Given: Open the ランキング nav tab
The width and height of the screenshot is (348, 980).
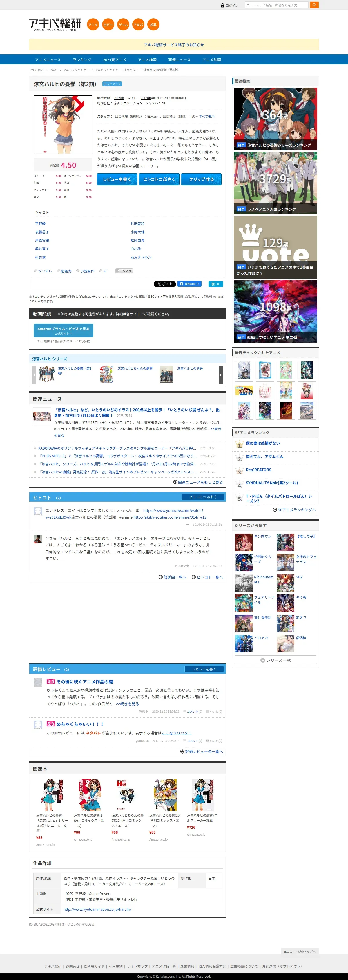Looking at the screenshot, I should point(82,60).
